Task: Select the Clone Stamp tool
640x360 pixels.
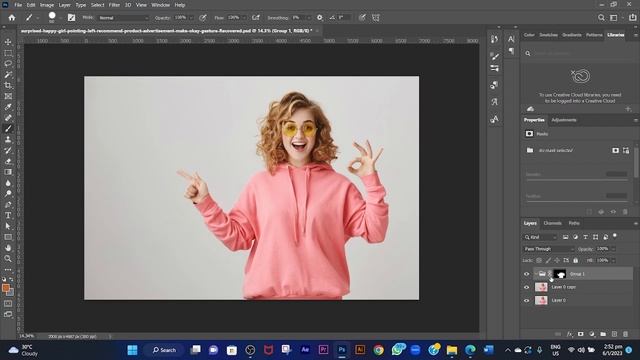Action: [x=8, y=140]
